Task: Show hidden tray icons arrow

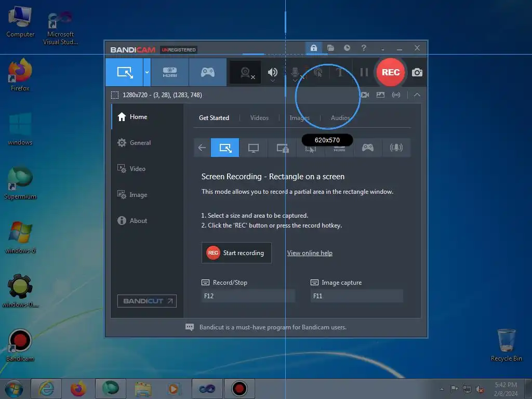Action: click(x=442, y=389)
